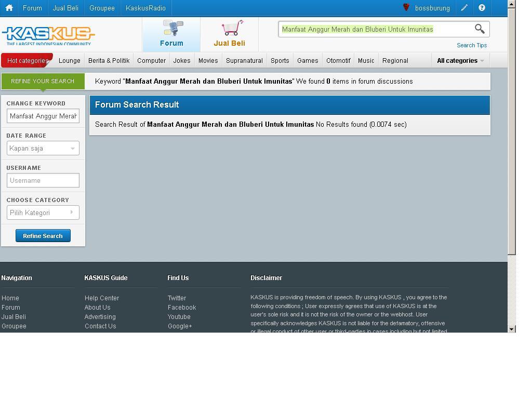This screenshot has width=532, height=399.
Task: Click the bossburung username link
Action: point(432,8)
